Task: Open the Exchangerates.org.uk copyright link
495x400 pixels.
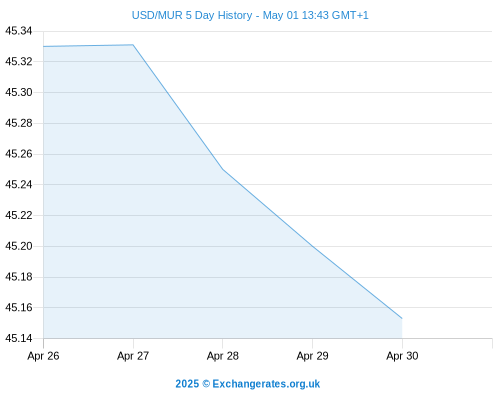Action: point(248,384)
